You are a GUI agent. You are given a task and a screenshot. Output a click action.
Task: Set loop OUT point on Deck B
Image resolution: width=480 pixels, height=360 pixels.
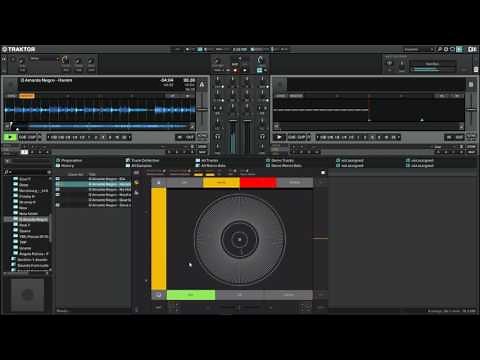459,137
